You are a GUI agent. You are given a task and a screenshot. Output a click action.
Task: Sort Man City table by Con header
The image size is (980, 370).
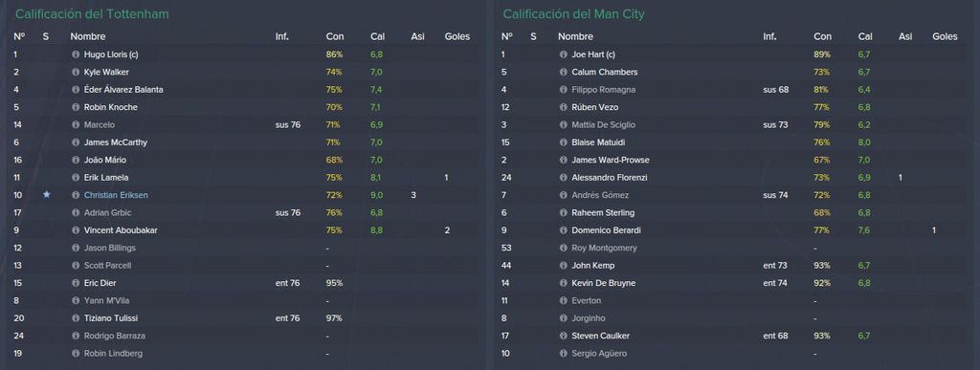[822, 37]
